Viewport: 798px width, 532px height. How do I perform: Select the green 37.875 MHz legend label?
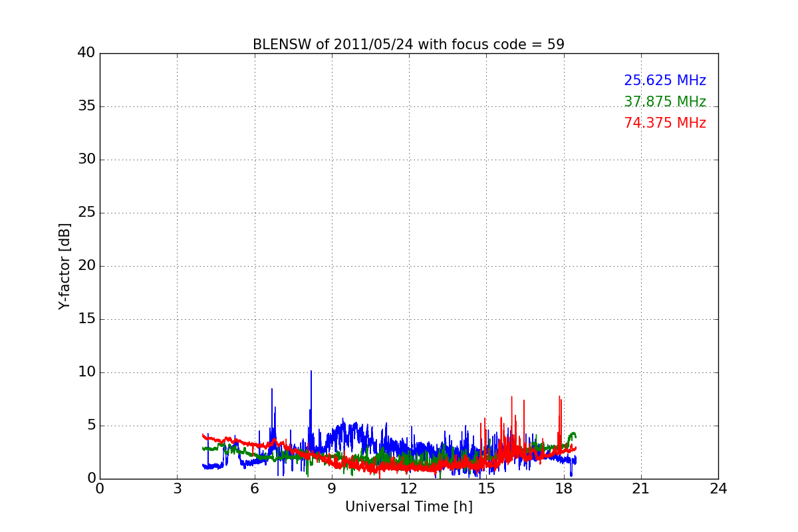coord(665,102)
